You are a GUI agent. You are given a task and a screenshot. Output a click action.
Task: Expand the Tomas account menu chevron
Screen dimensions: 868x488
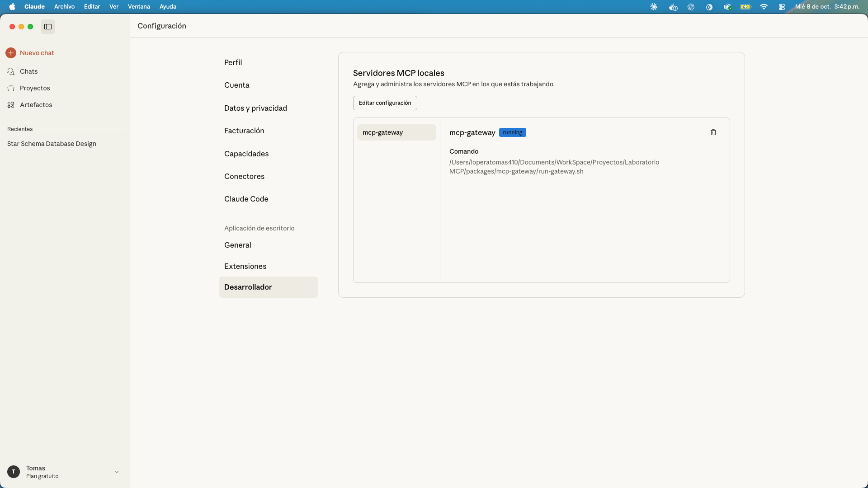point(117,472)
